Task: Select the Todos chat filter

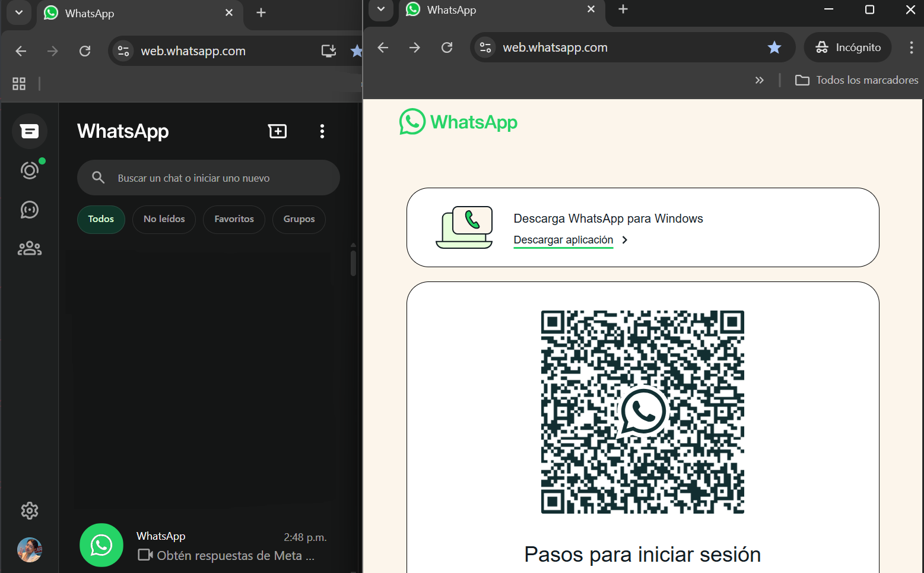Action: pyautogui.click(x=101, y=219)
